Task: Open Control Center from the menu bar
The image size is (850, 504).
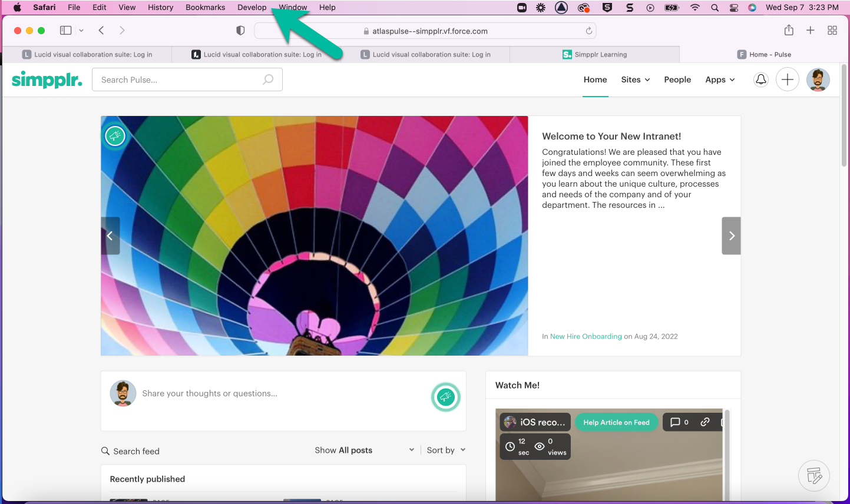Action: tap(733, 8)
